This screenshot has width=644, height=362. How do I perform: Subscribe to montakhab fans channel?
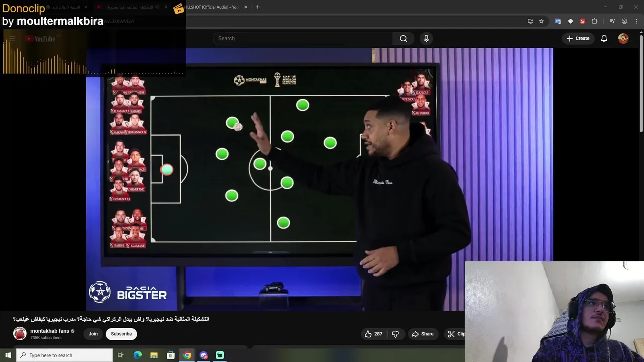[121, 334]
